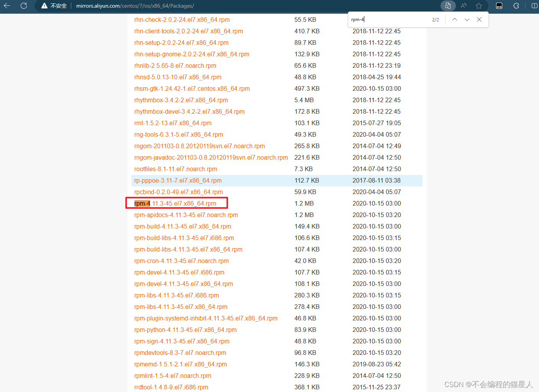Open rpm-sign-4.11.3-45.el7.x86_64.rpm link
Viewport: 539px width, 392px height.
click(182, 341)
